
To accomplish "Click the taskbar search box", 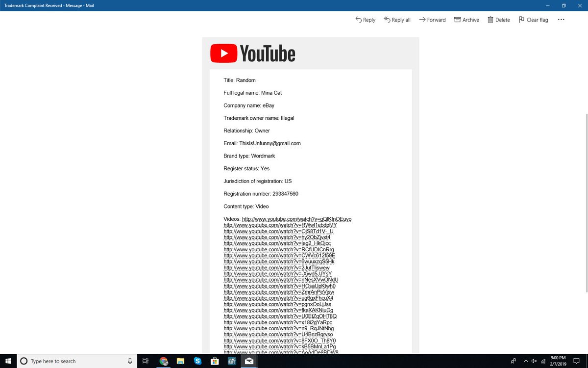I will click(x=76, y=361).
